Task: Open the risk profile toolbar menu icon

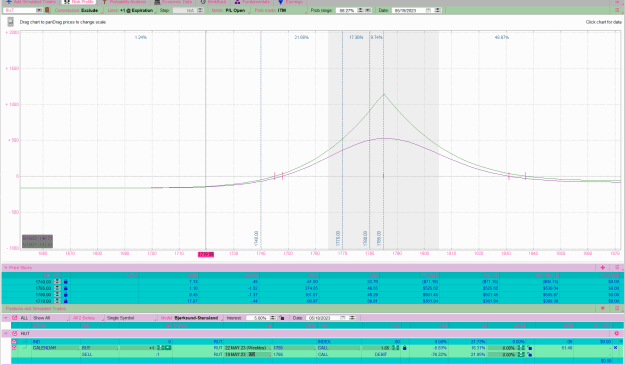Action: [617, 10]
